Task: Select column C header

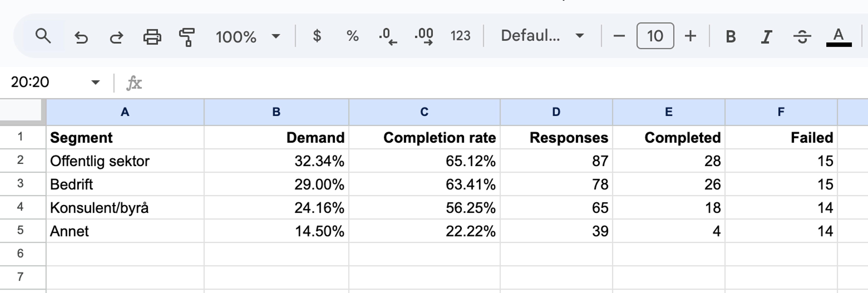Action: click(425, 112)
